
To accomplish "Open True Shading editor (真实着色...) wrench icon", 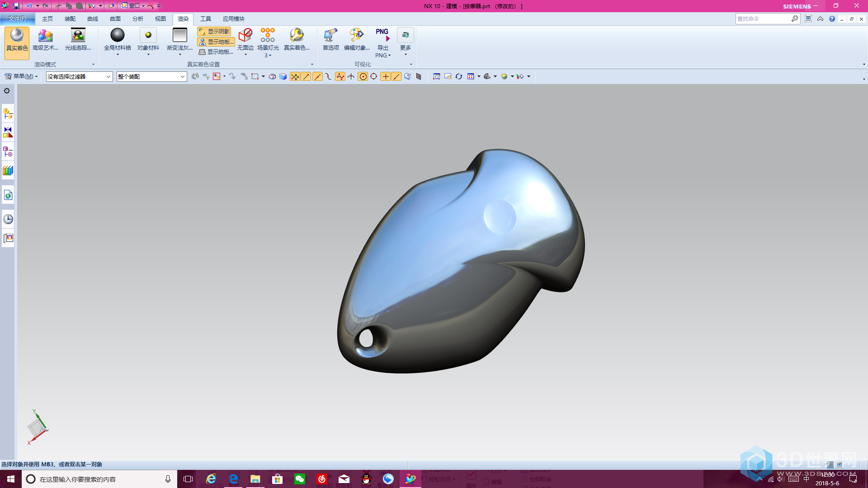I will (x=297, y=35).
